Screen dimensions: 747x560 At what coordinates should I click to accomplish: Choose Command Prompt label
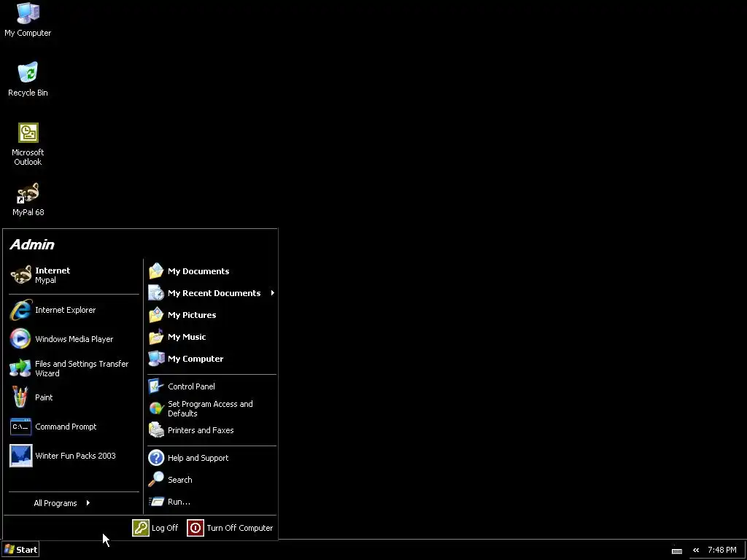coord(66,427)
